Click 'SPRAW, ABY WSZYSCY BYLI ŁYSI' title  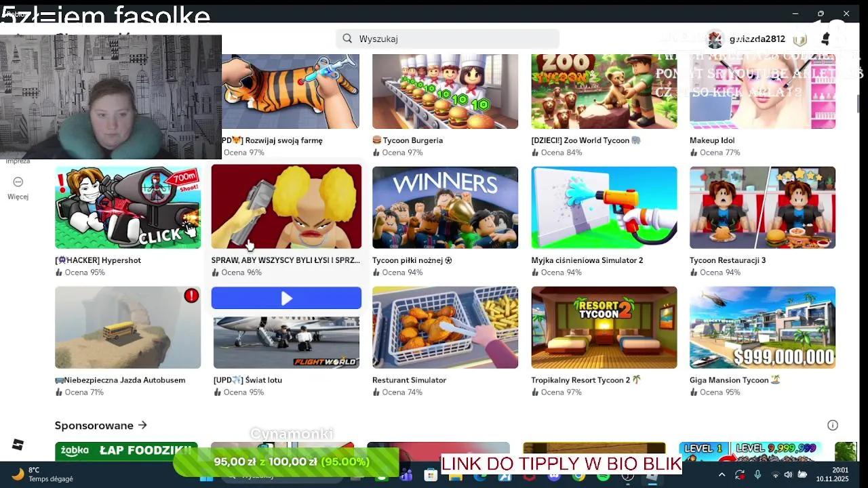[285, 260]
